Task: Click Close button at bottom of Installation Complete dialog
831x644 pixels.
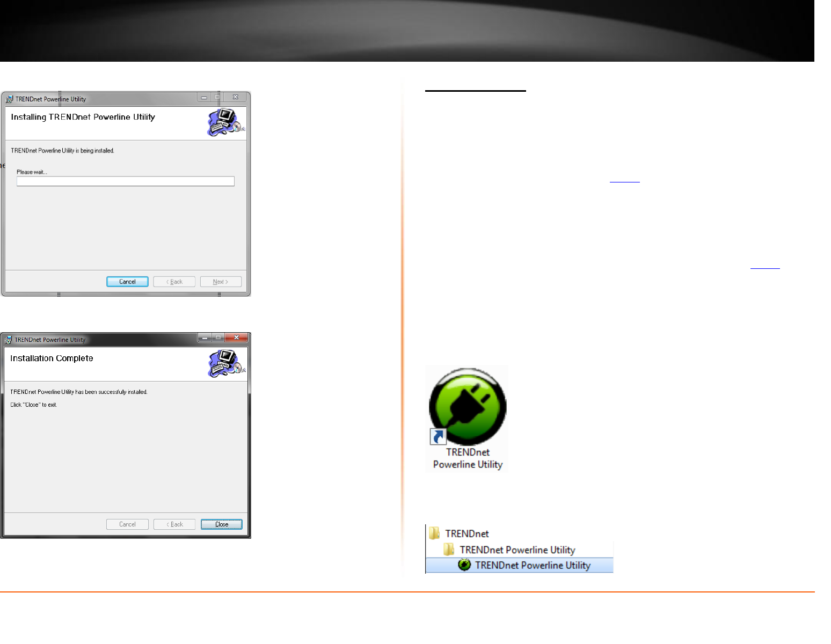Action: 222,524
